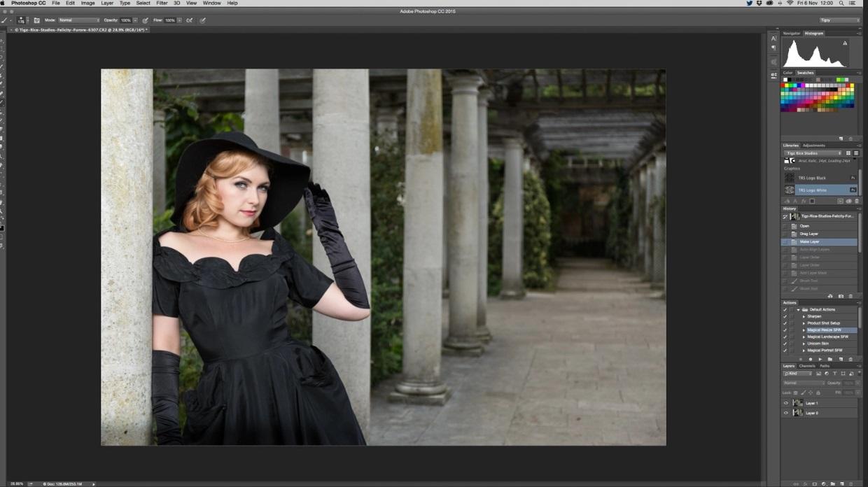Image resolution: width=868 pixels, height=487 pixels.
Task: Select the TRS Logo White graphic
Action: 819,190
